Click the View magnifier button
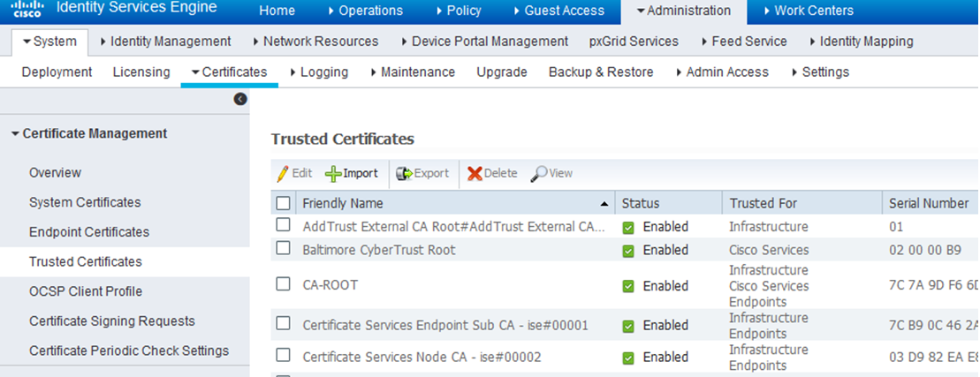980x377 pixels. click(551, 174)
